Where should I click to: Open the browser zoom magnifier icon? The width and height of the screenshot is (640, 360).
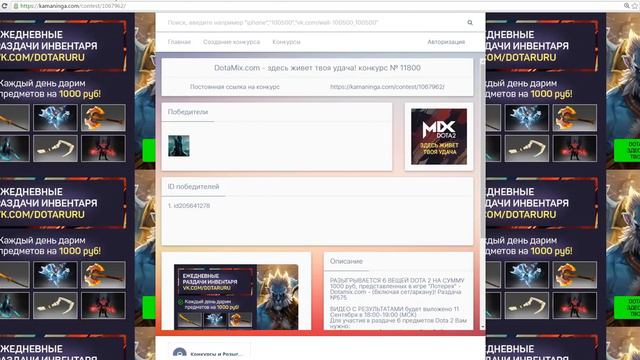point(627,6)
